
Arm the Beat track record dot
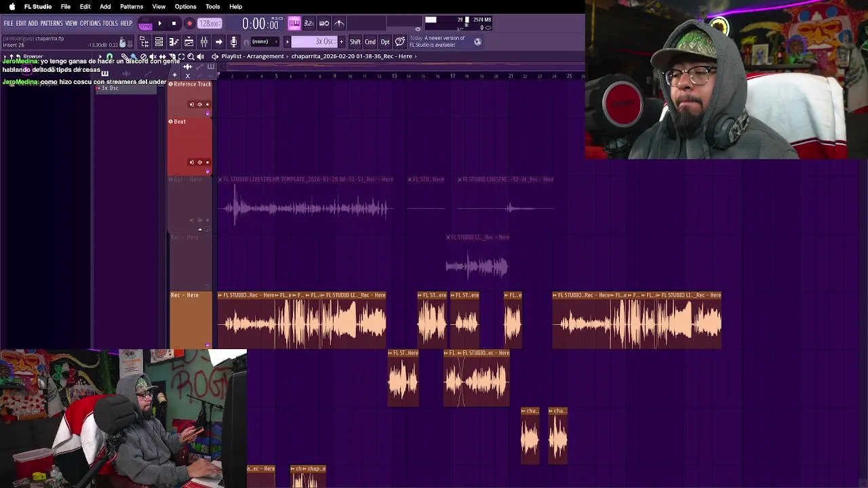click(208, 162)
